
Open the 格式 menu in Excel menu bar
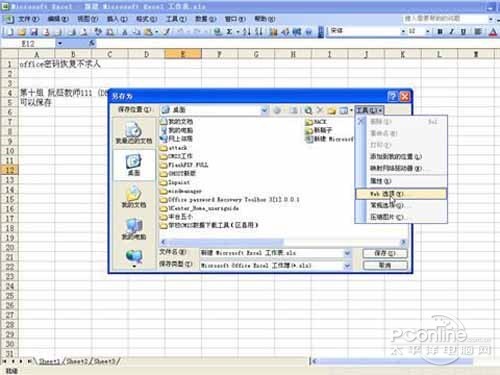tap(147, 19)
